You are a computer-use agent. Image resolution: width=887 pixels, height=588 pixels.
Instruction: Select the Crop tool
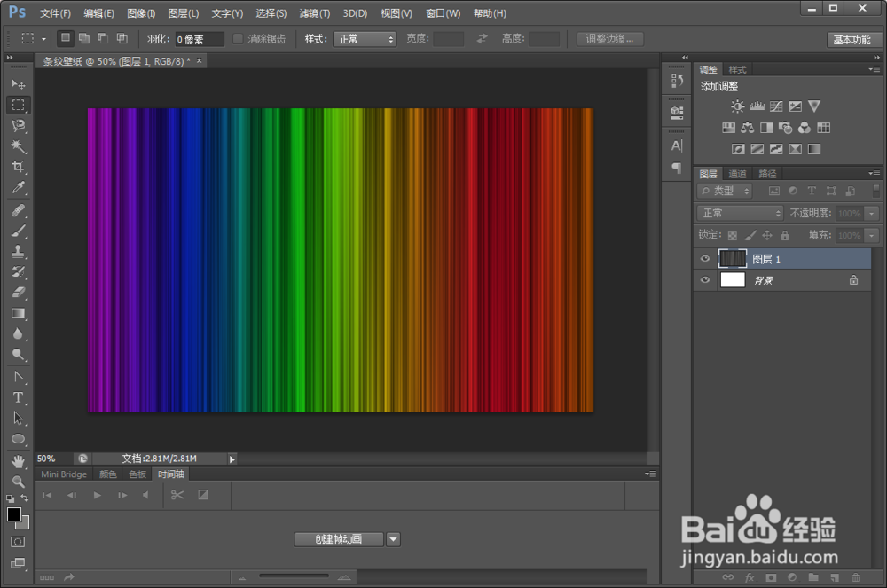tap(18, 167)
